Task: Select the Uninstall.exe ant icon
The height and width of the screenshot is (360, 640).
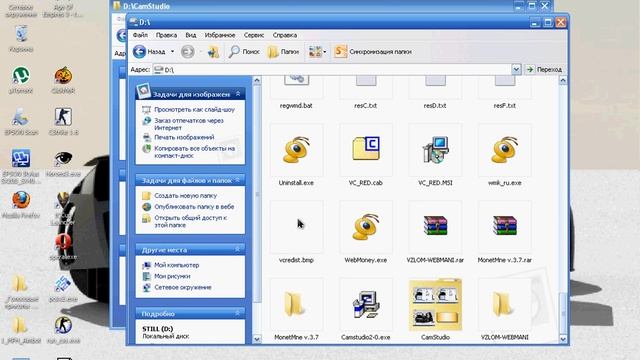Action: [x=296, y=150]
